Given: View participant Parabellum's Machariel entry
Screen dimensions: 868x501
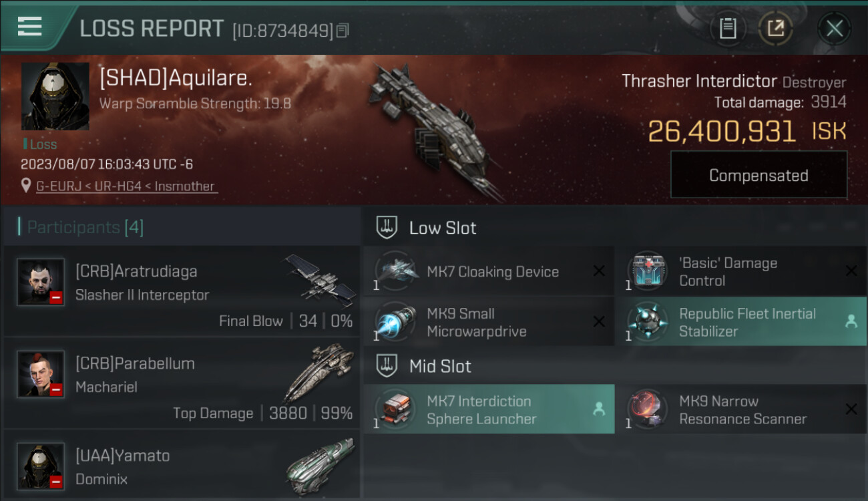Looking at the screenshot, I should (x=182, y=383).
